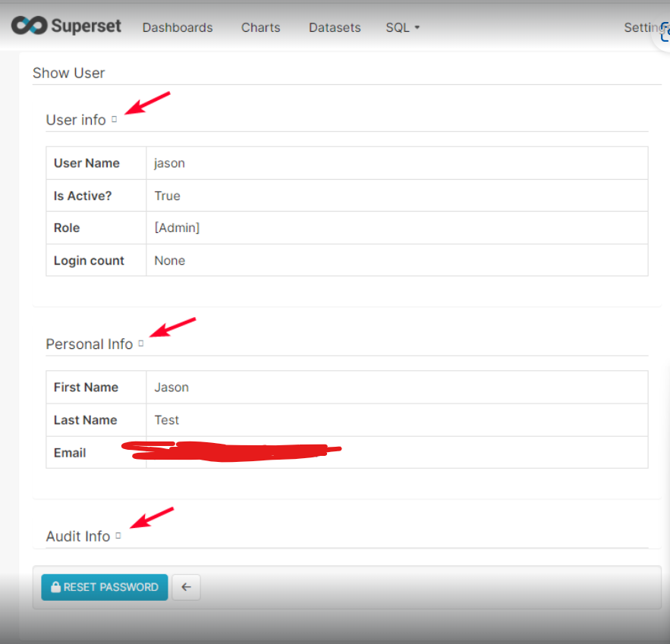This screenshot has height=644, width=670.
Task: Go to the Charts page
Action: point(261,27)
